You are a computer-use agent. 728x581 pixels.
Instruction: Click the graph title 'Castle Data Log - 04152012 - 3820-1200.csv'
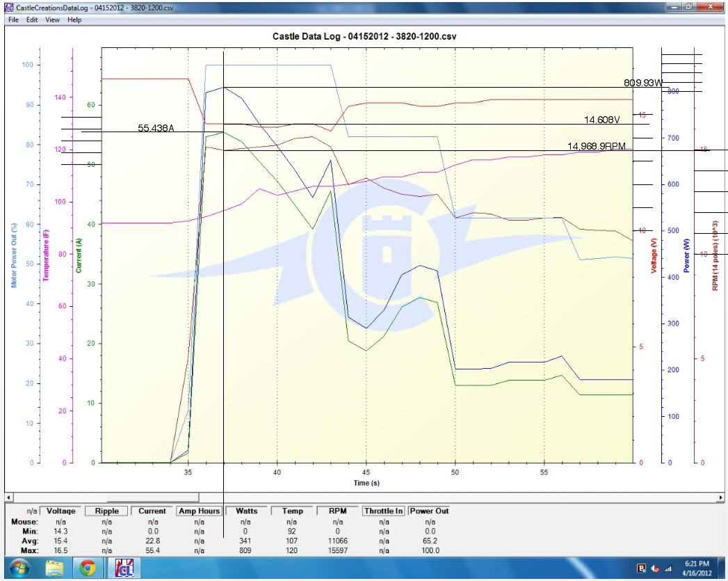364,36
